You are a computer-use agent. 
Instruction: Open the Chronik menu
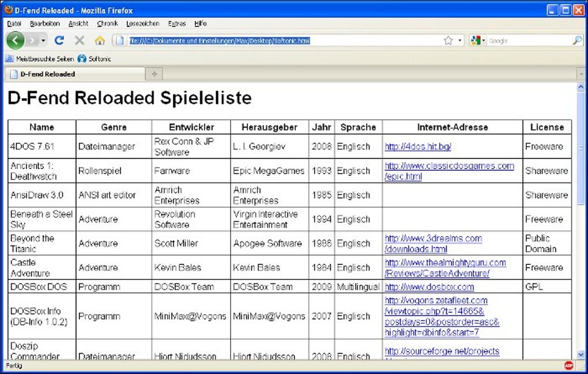pos(107,23)
